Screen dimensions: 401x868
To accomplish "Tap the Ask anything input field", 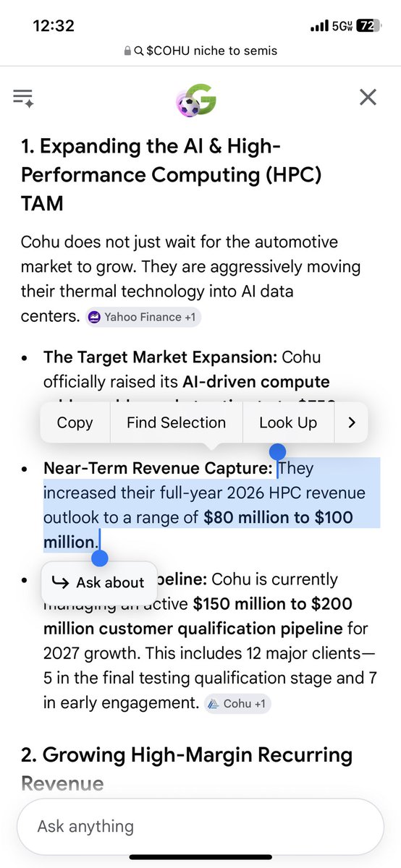I will pos(200,826).
